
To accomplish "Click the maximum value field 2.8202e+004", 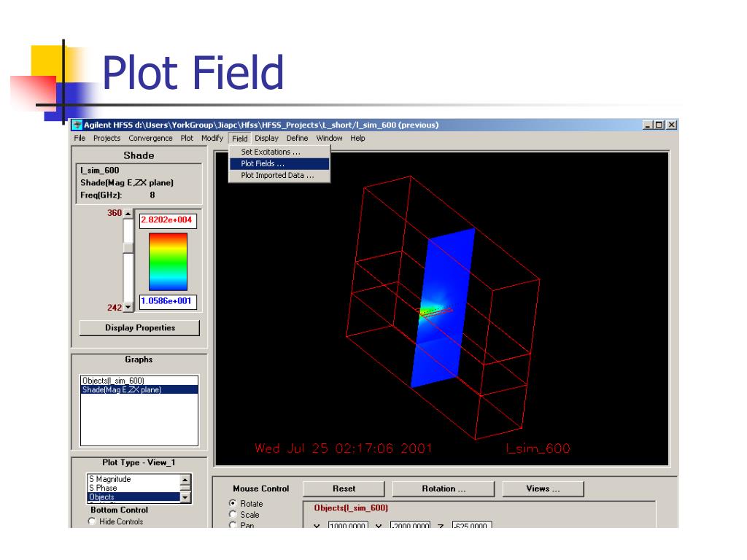I will [168, 220].
